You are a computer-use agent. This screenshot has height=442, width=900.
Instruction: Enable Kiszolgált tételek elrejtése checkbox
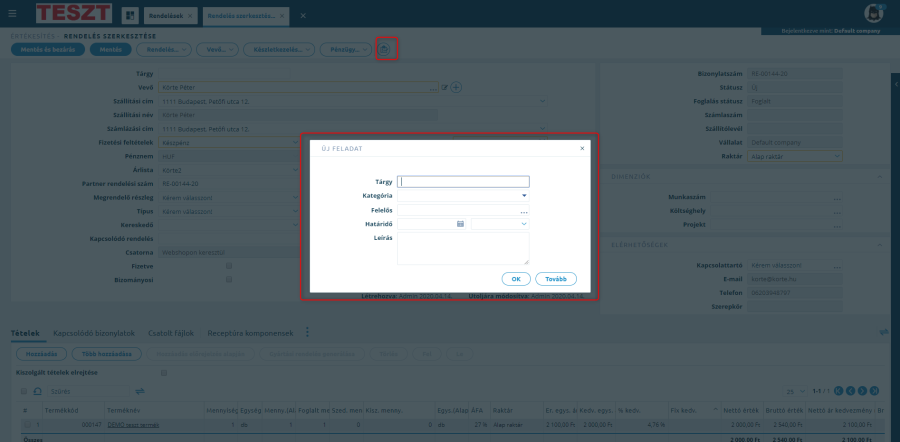[x=164, y=373]
